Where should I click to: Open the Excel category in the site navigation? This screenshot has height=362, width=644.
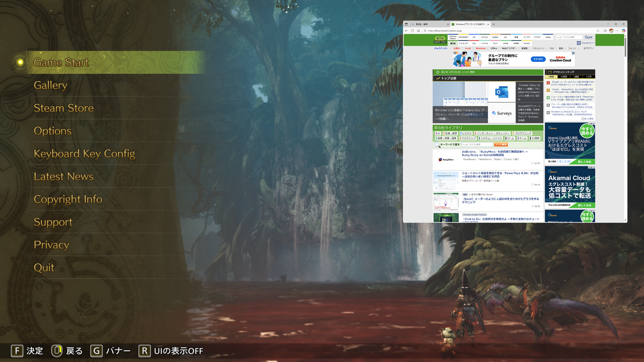click(468, 48)
